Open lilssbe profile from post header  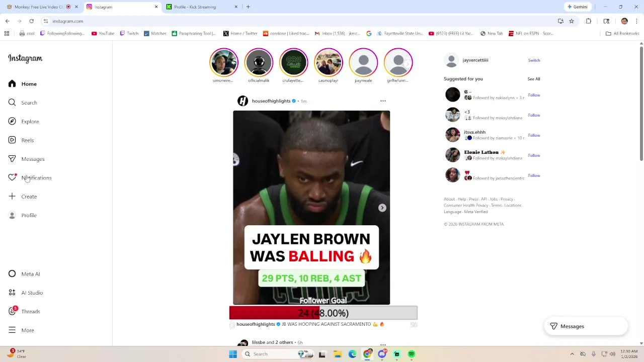pyautogui.click(x=258, y=342)
